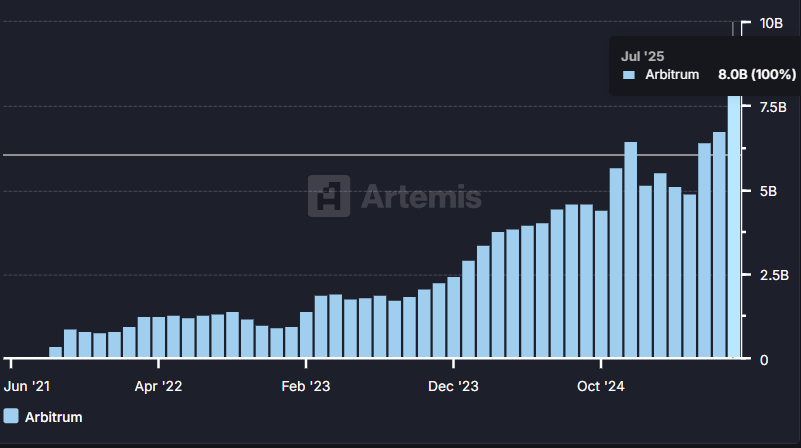Select the highlighted Jul '25 bar
801x448 pixels.
pos(734,226)
